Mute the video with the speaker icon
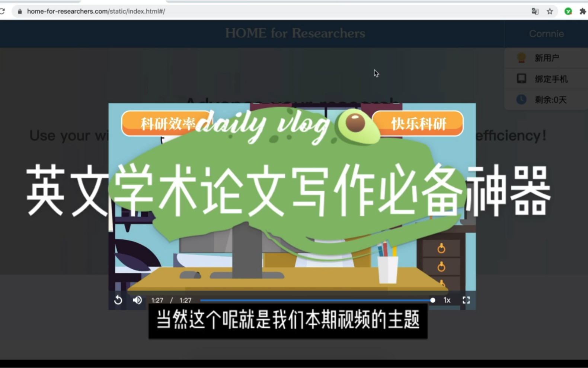The width and height of the screenshot is (588, 368). pos(137,300)
